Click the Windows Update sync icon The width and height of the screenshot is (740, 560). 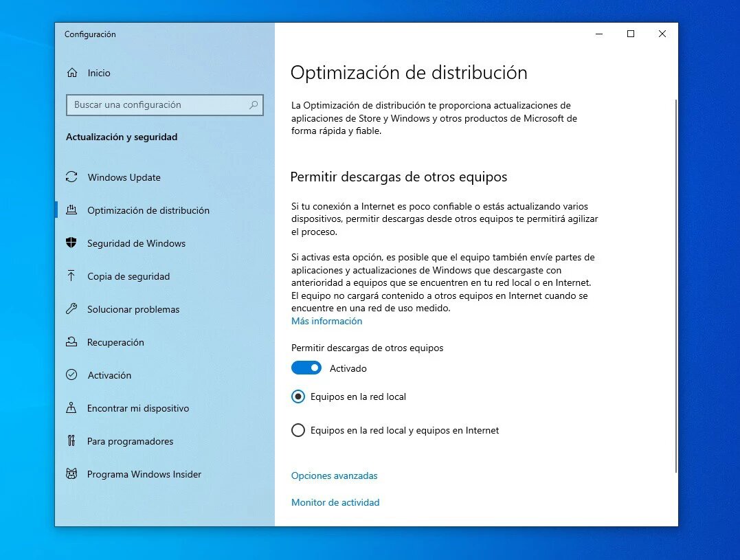(71, 177)
